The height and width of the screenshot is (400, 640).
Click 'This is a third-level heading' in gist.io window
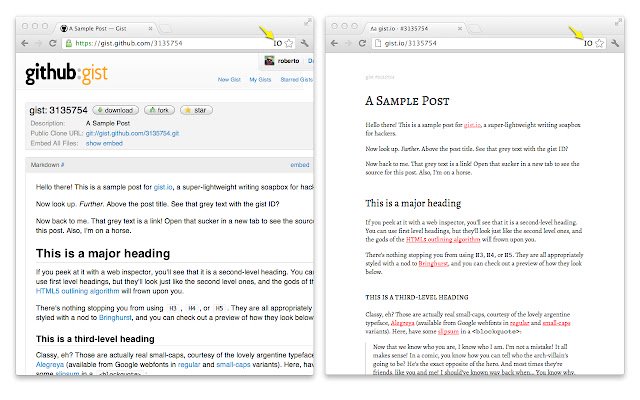(x=417, y=298)
